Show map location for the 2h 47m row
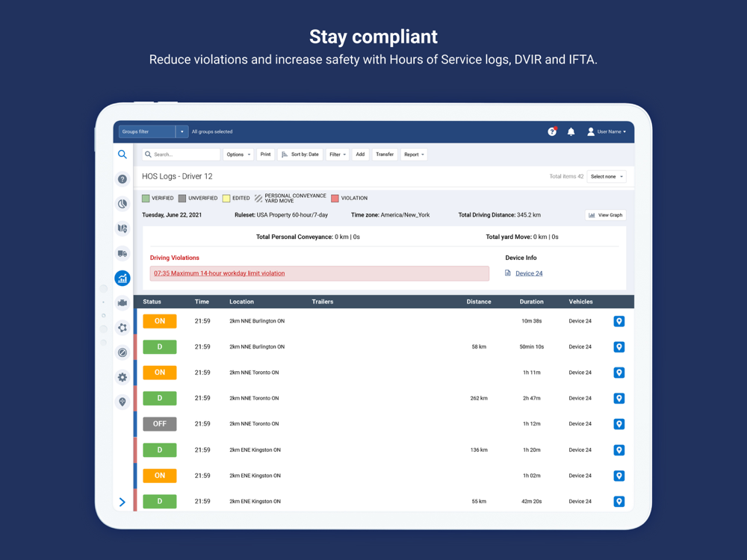Viewport: 747px width, 560px height. click(619, 399)
